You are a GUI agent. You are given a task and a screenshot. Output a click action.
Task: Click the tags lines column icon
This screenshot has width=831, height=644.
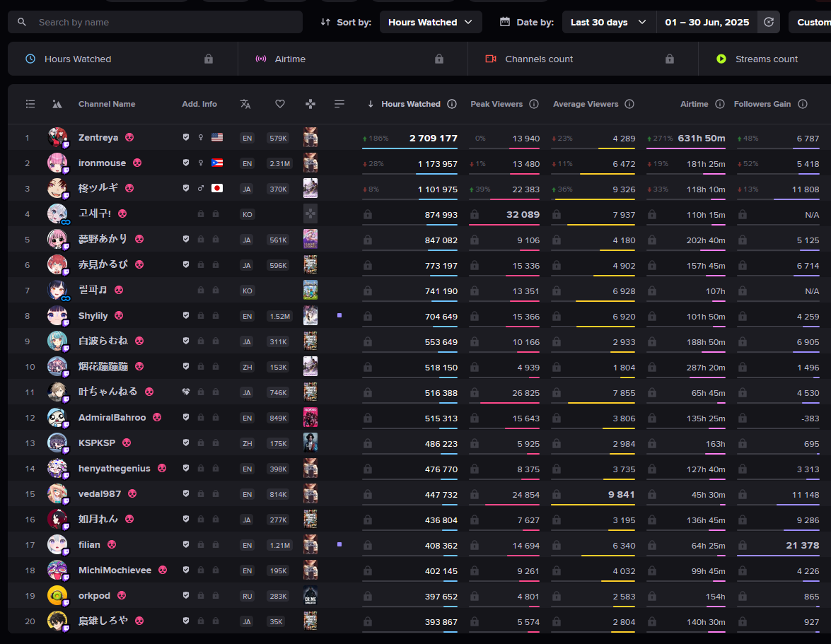click(x=339, y=105)
